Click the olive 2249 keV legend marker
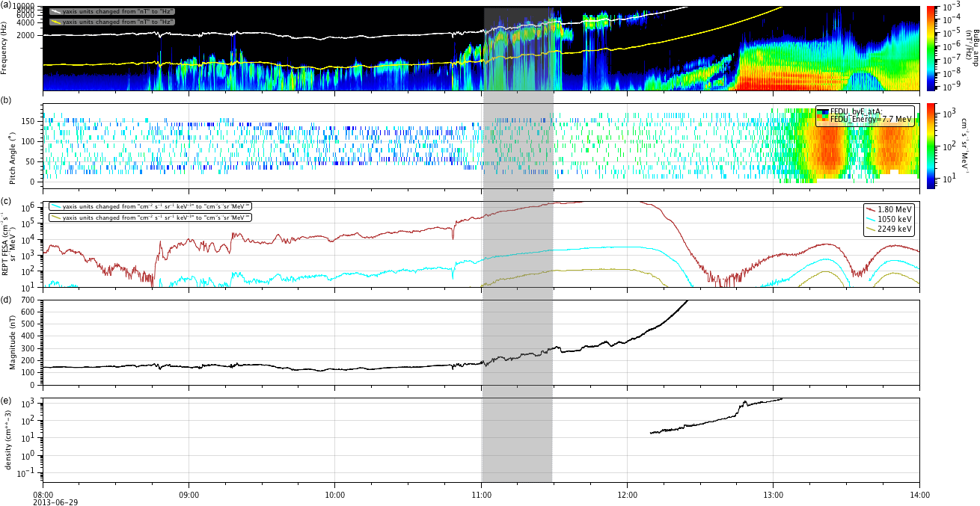 871,232
